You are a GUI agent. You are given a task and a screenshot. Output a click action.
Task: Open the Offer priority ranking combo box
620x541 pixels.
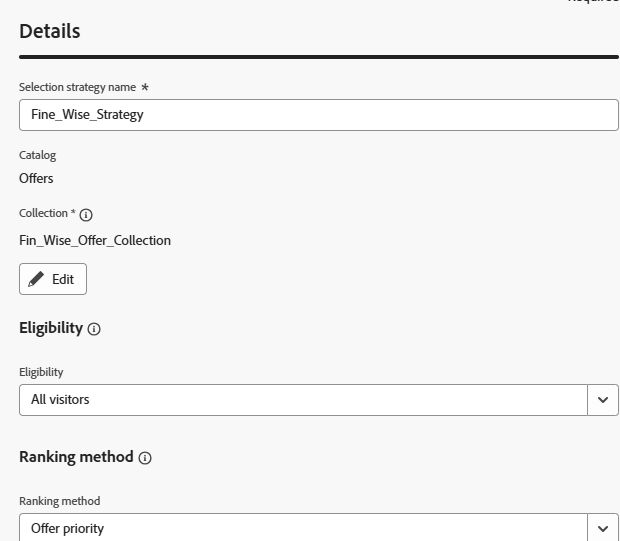pos(303,527)
